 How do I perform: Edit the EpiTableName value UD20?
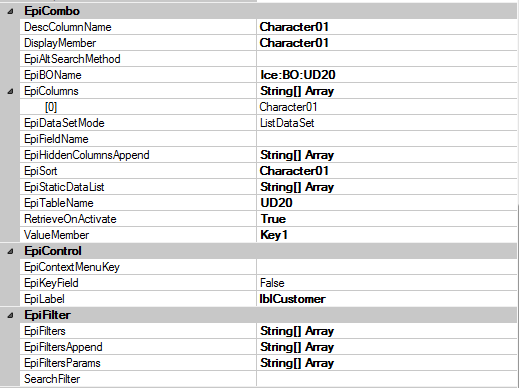(x=387, y=203)
